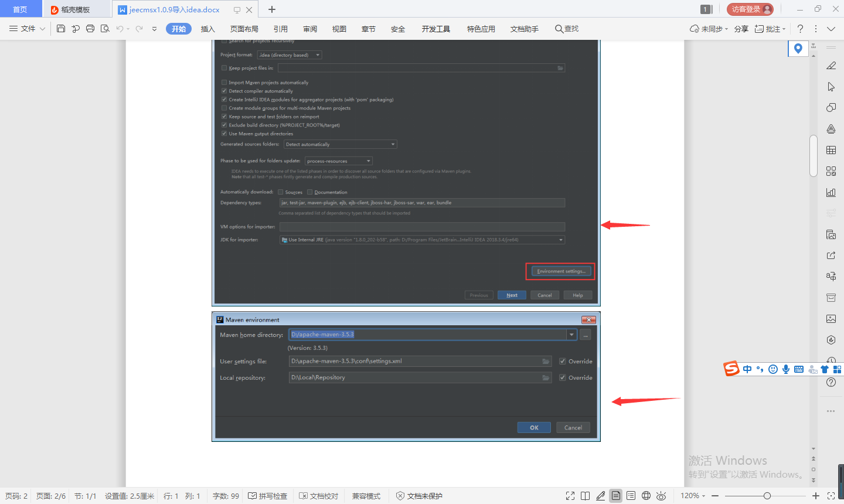Click the zoom slider handle in status bar
844x504 pixels.
pyautogui.click(x=767, y=496)
